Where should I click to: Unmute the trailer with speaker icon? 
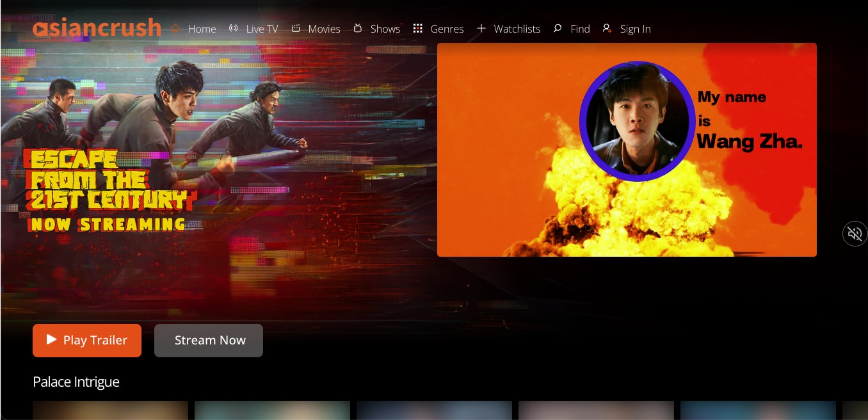point(855,234)
